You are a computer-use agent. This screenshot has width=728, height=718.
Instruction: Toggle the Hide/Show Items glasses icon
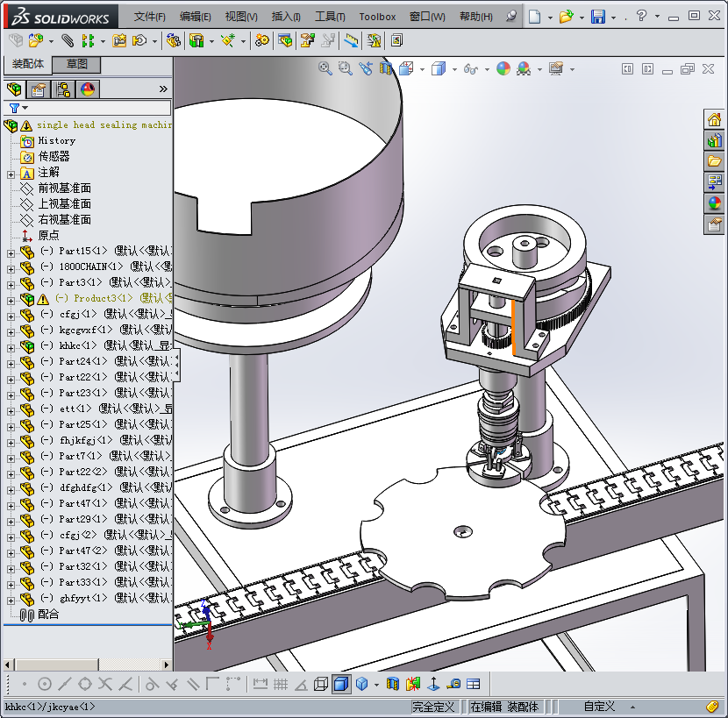pyautogui.click(x=471, y=68)
